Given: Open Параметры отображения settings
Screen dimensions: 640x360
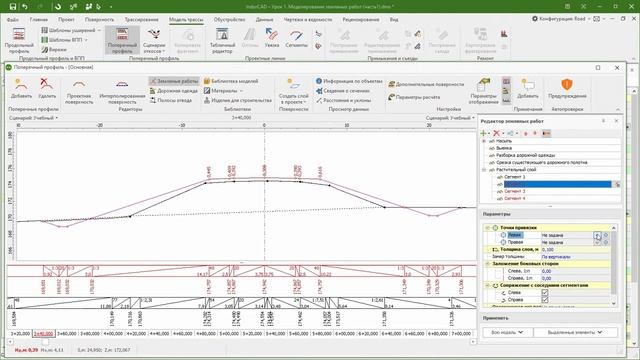Looking at the screenshot, I should (484, 91).
